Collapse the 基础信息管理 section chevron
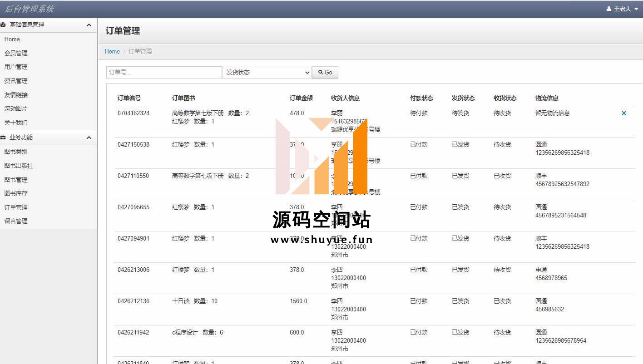The height and width of the screenshot is (364, 643). [89, 25]
